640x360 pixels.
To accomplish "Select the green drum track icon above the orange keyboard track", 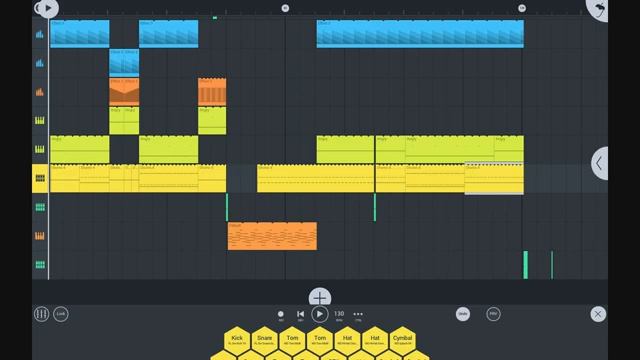I will [40, 207].
